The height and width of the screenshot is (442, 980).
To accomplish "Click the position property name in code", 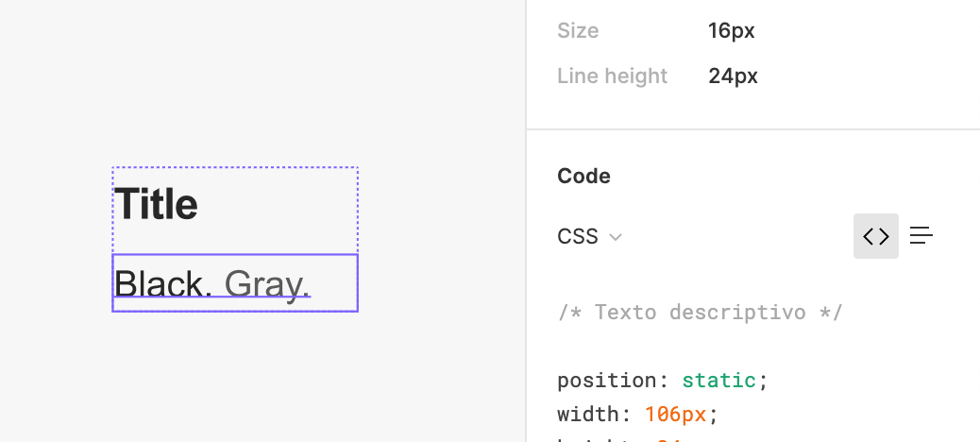I will coord(607,380).
